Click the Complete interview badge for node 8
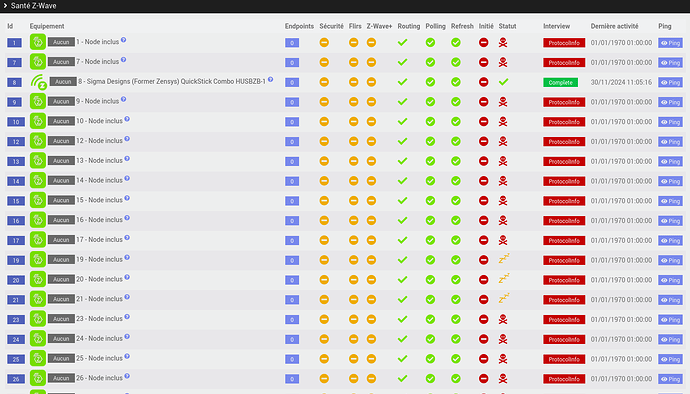This screenshot has width=690, height=394. click(x=561, y=82)
